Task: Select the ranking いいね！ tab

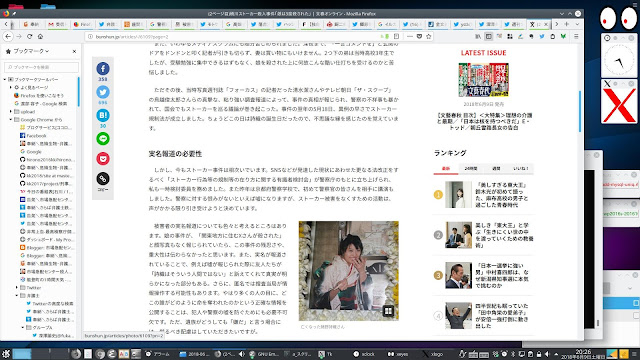Action: coord(521,169)
